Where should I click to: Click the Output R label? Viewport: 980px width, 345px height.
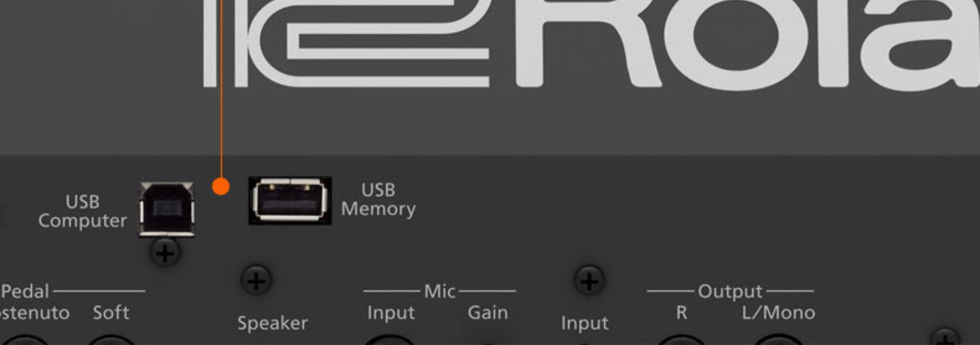click(681, 313)
